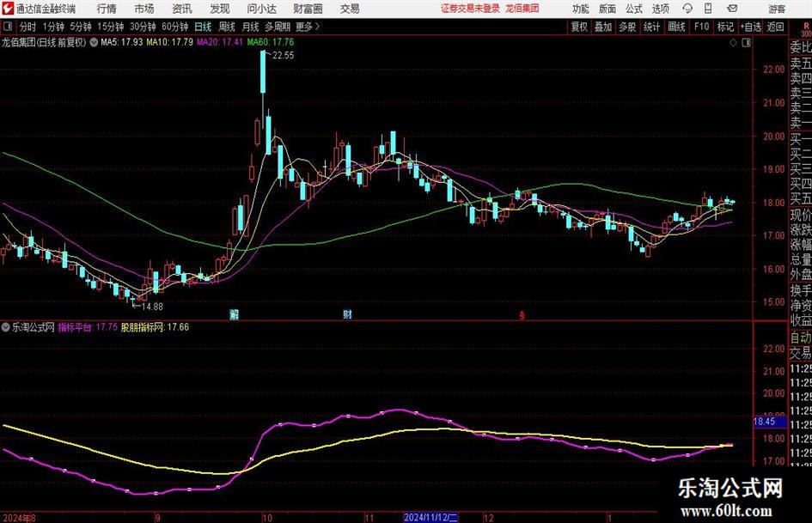This screenshot has height=523, width=812.
Task: Switch to 1分钟 period tab
Action: tap(52, 27)
